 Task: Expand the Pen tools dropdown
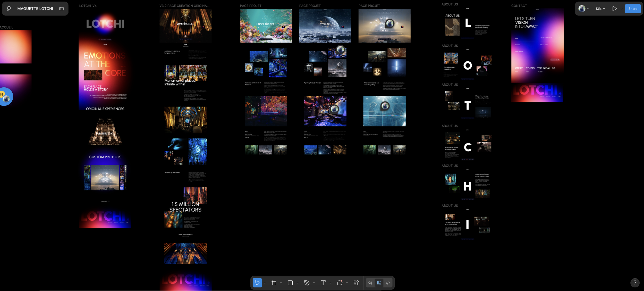coord(314,283)
